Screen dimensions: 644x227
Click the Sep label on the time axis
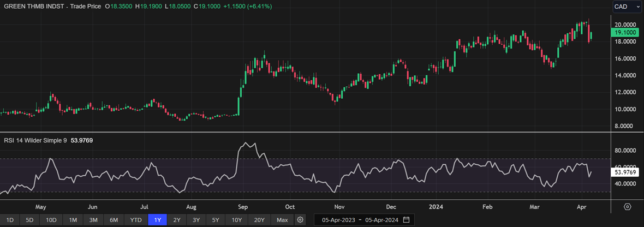tap(242, 206)
